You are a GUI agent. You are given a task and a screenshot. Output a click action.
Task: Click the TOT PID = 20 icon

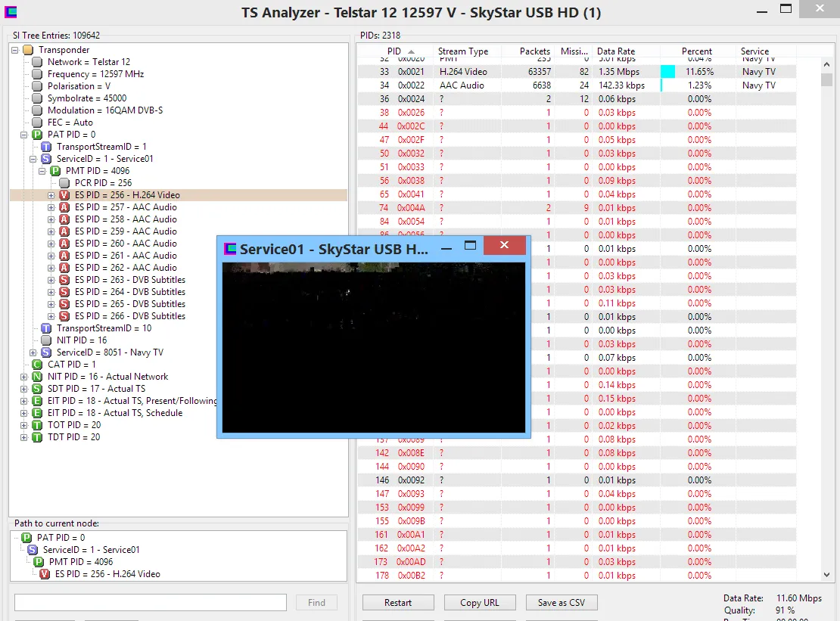coord(37,425)
